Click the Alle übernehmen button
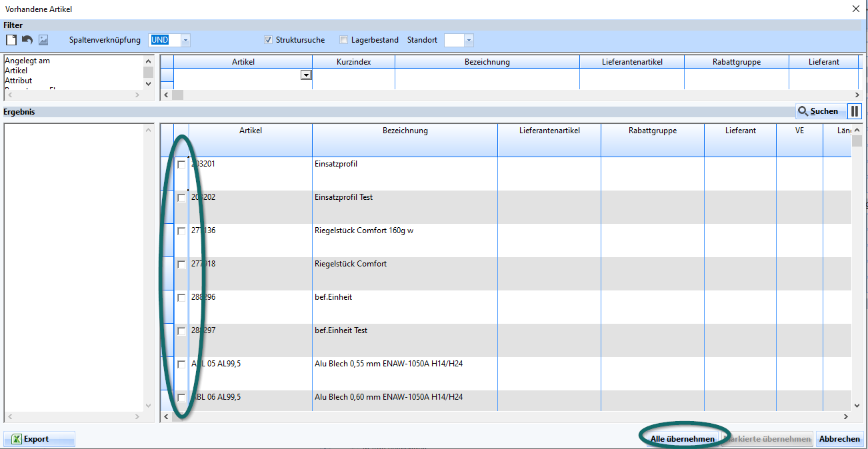 click(x=683, y=439)
